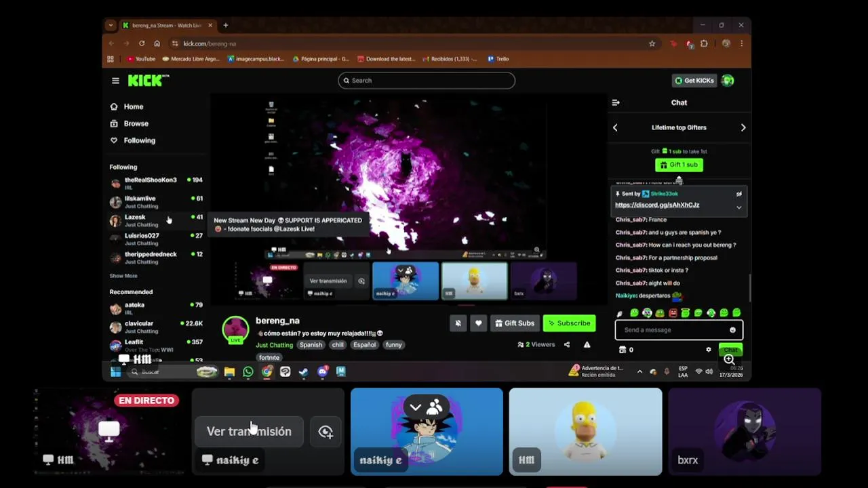The width and height of the screenshot is (868, 488).
Task: Click the Subscribe button
Action: coord(570,323)
